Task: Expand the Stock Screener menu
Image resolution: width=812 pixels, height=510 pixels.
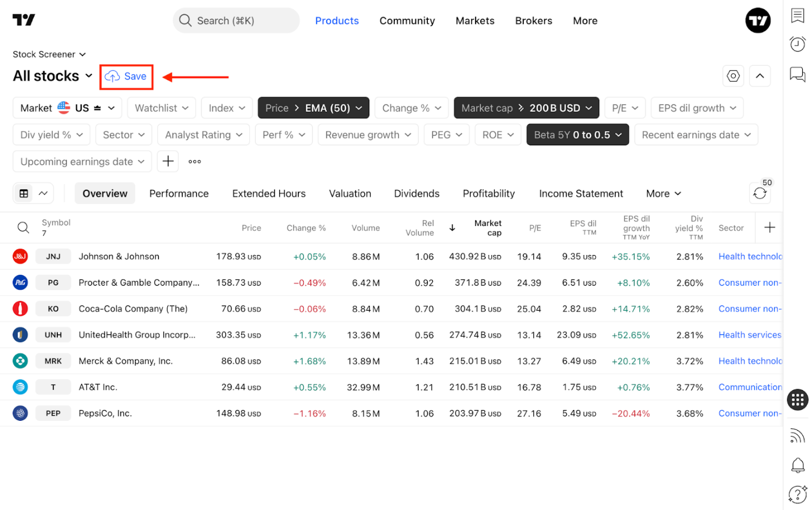Action: (x=49, y=55)
